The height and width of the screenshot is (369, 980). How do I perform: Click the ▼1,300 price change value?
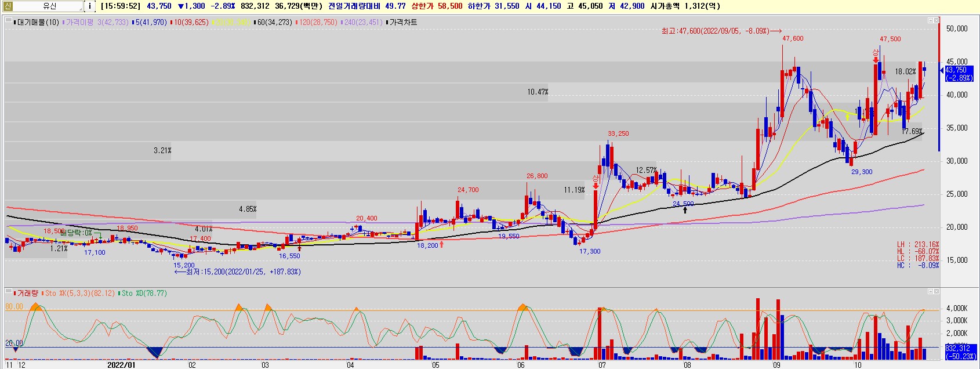pos(191,6)
